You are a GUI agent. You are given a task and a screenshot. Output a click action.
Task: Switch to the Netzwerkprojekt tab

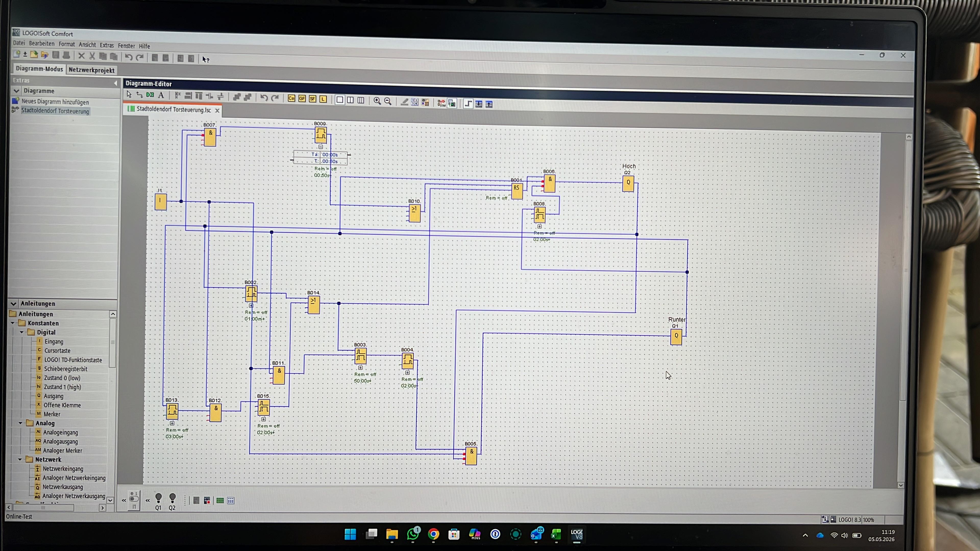click(x=91, y=70)
